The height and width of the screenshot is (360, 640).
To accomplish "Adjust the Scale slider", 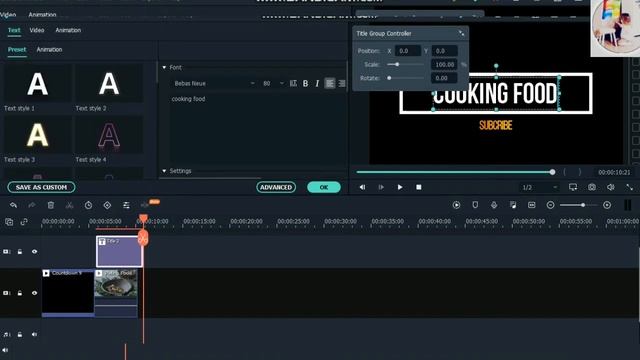I will [x=405, y=64].
